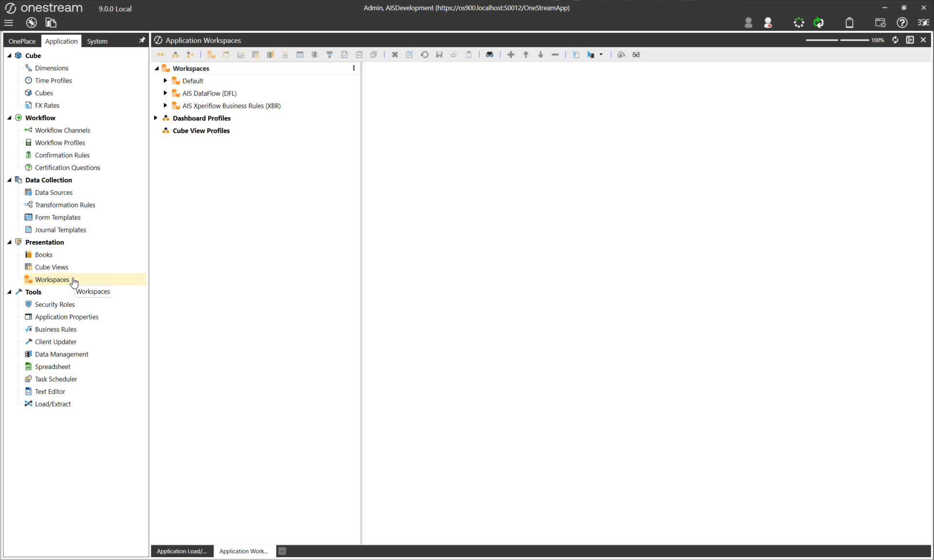Image resolution: width=934 pixels, height=560 pixels.
Task: Open Cube Views in Presentation section
Action: [52, 267]
